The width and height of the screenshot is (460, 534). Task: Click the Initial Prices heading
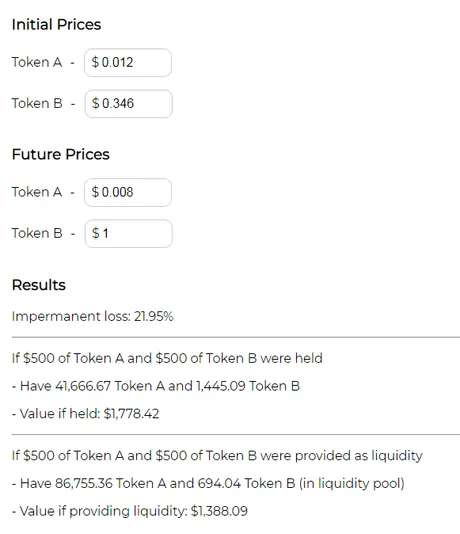click(57, 25)
